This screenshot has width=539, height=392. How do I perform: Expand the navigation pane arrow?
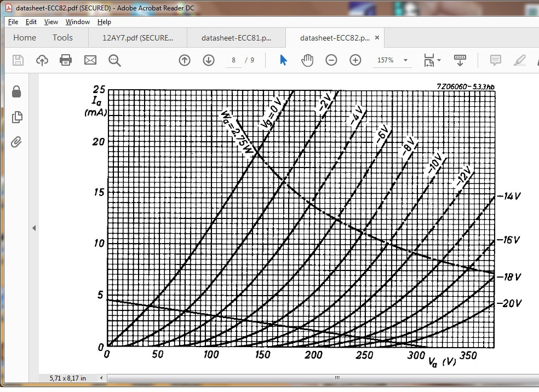(34, 228)
